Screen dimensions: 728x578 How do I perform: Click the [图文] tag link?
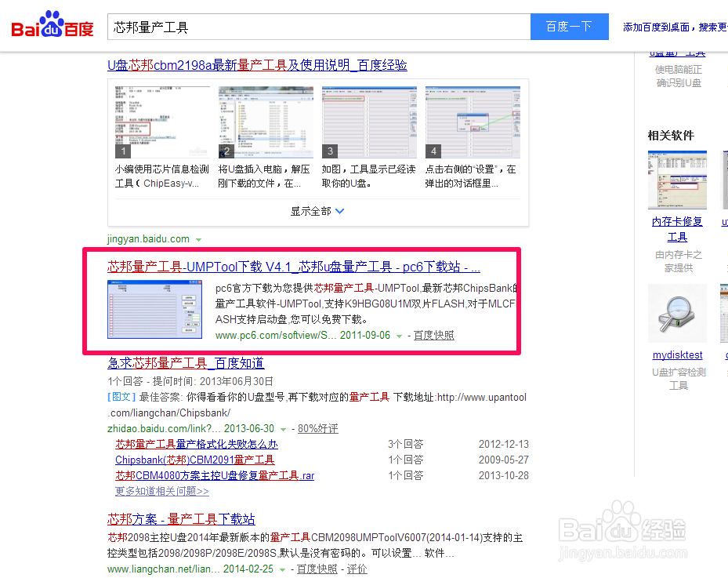pyautogui.click(x=121, y=397)
